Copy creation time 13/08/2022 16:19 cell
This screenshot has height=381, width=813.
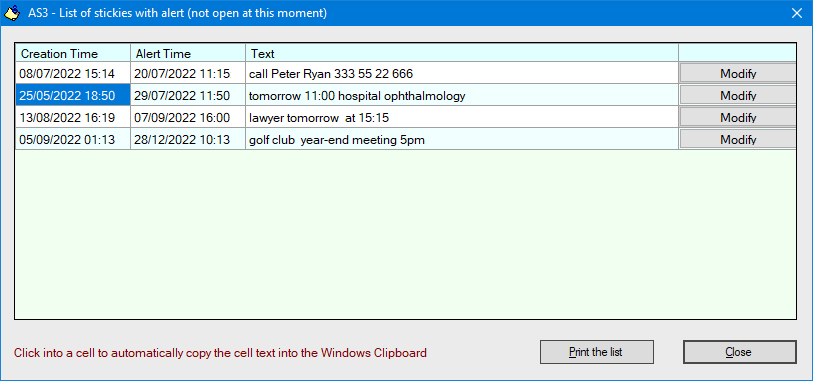[73, 118]
